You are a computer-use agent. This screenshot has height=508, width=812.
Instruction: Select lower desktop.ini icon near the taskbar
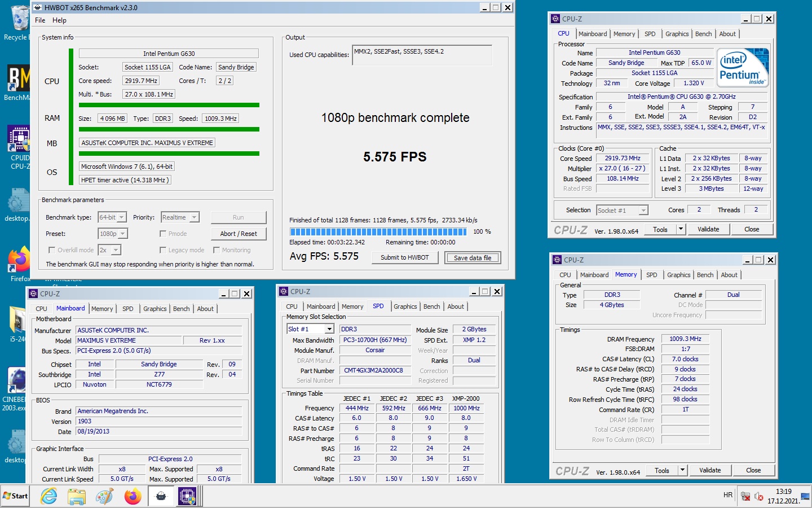[17, 446]
